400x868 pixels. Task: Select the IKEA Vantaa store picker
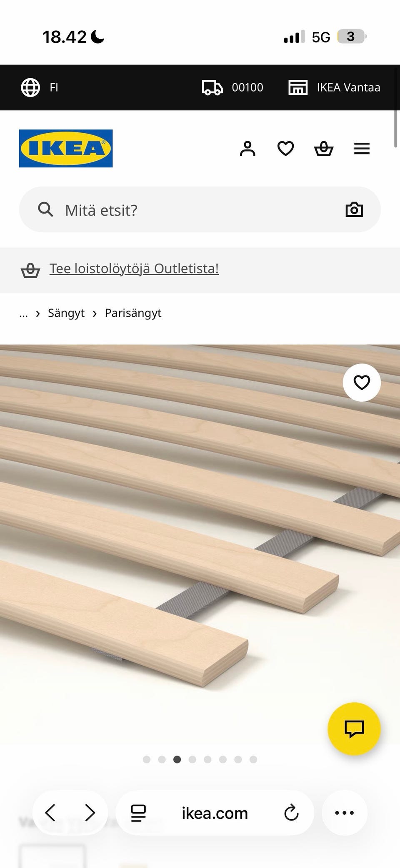click(x=334, y=87)
